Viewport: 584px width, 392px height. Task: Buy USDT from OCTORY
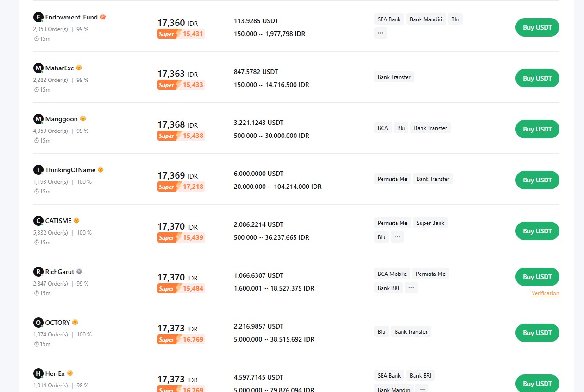tap(537, 333)
